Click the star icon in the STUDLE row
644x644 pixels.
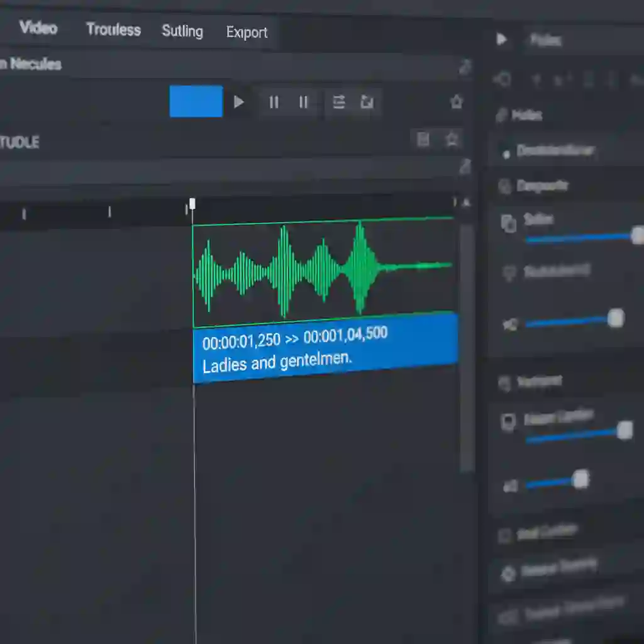tap(452, 140)
